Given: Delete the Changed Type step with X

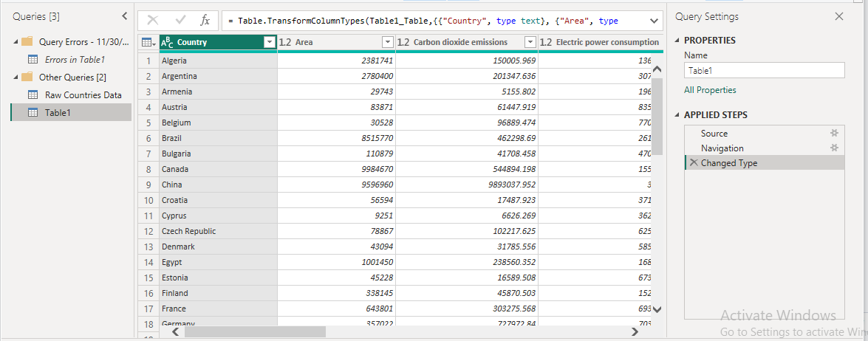Looking at the screenshot, I should (x=694, y=162).
